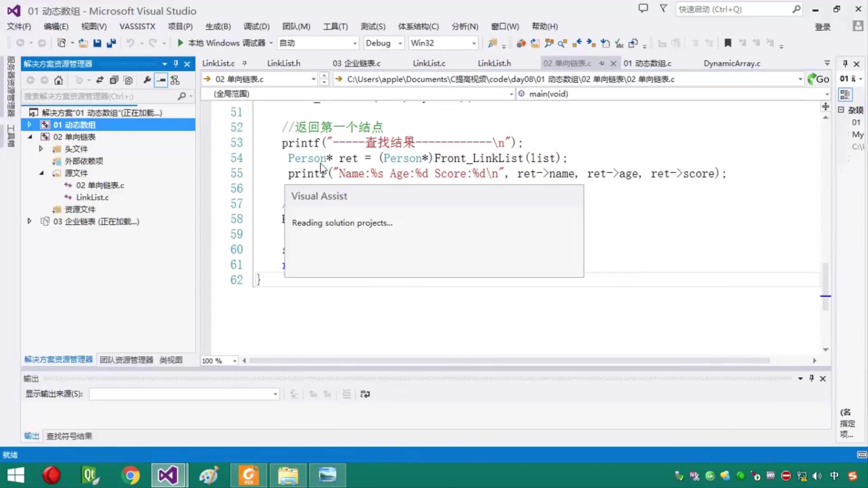
Task: Toggle Show All Files in Solution Explorer
Action: pyautogui.click(x=128, y=80)
